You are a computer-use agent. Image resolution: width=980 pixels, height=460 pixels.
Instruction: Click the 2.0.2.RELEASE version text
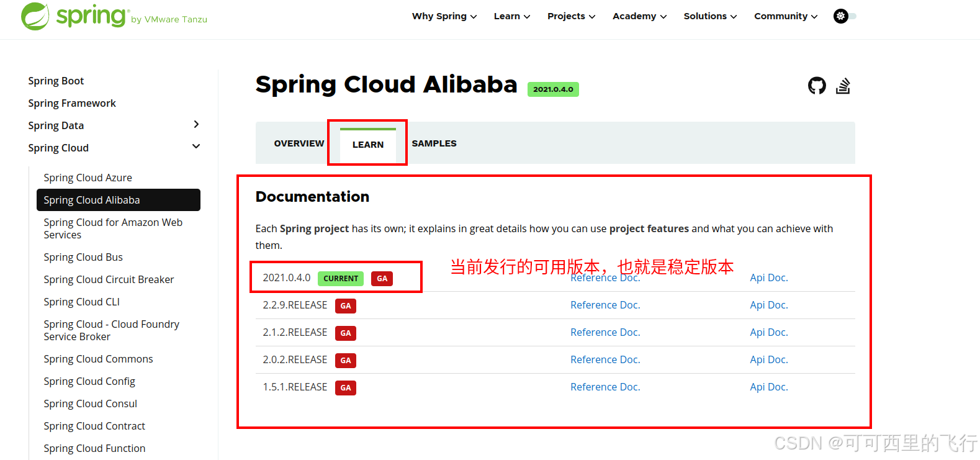click(x=295, y=359)
